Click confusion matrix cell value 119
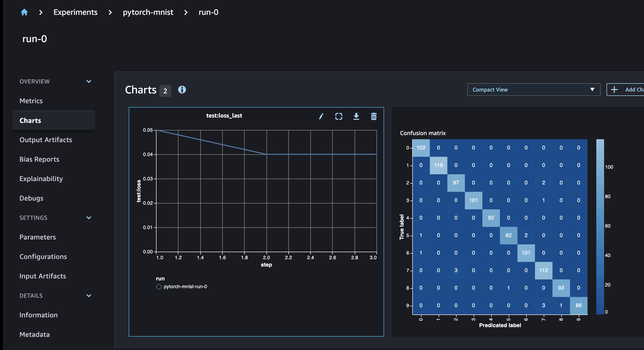644x350 pixels. pos(439,165)
